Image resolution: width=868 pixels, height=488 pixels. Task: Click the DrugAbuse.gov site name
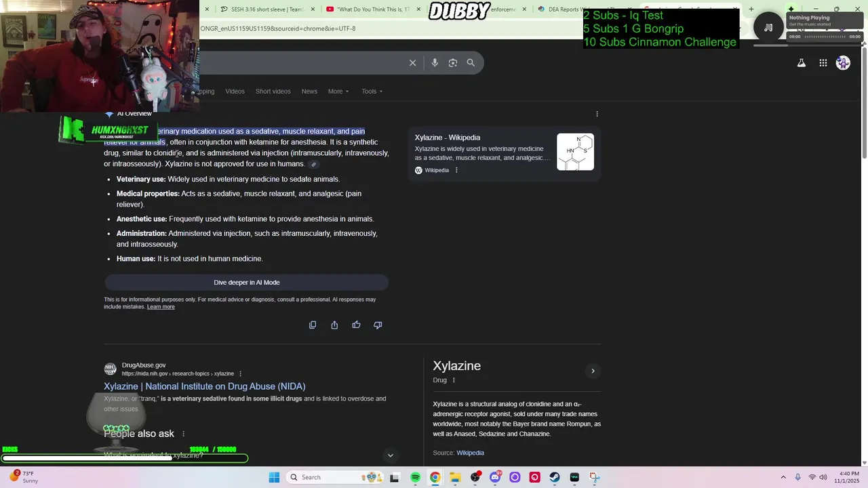point(144,365)
